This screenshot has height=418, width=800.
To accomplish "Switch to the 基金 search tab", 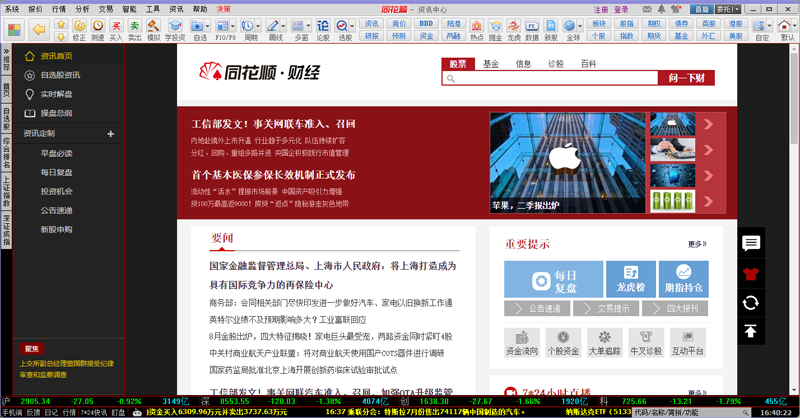I will (491, 64).
